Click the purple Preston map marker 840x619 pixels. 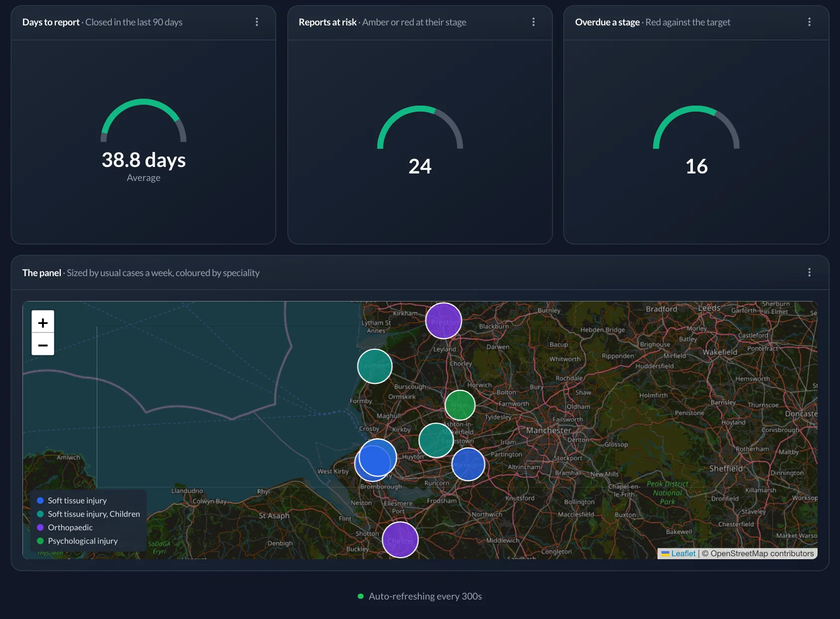[444, 321]
